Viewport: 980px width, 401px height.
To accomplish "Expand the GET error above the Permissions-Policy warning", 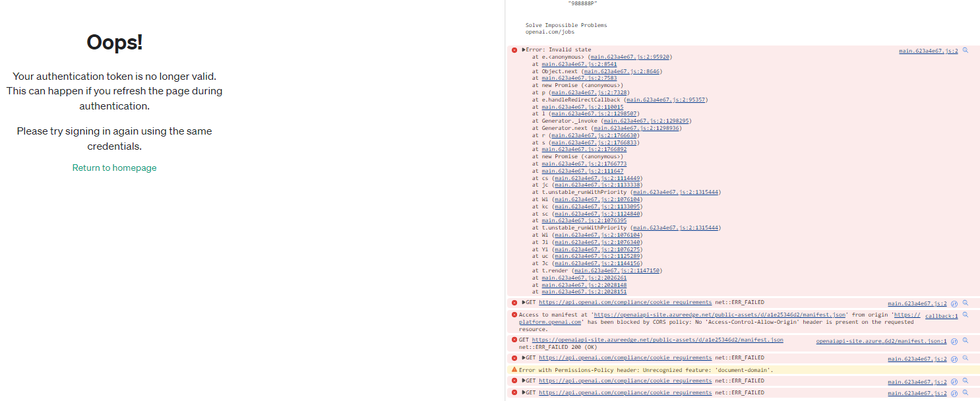I will tap(523, 357).
